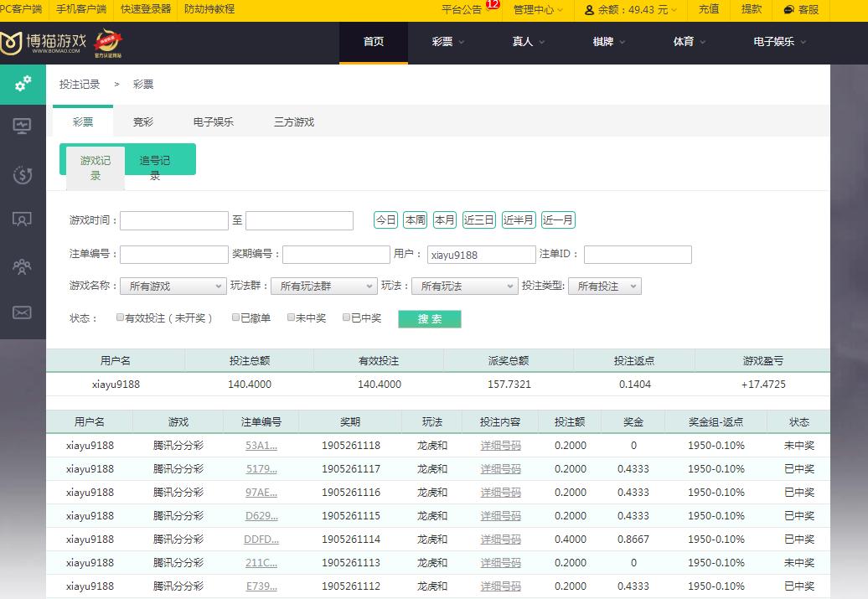Expand the 电子娱乐 navigation menu
868x599 pixels.
pos(779,42)
